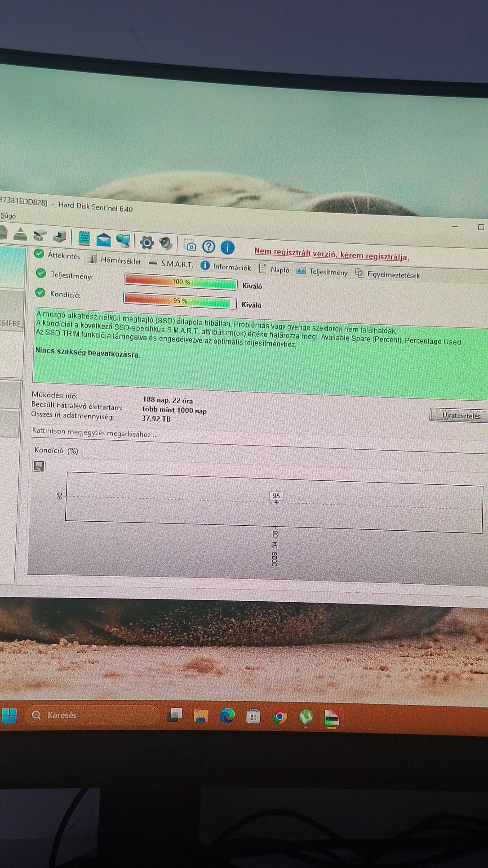Click the 'Működési idő:' label
This screenshot has height=868, width=488.
pyautogui.click(x=54, y=395)
